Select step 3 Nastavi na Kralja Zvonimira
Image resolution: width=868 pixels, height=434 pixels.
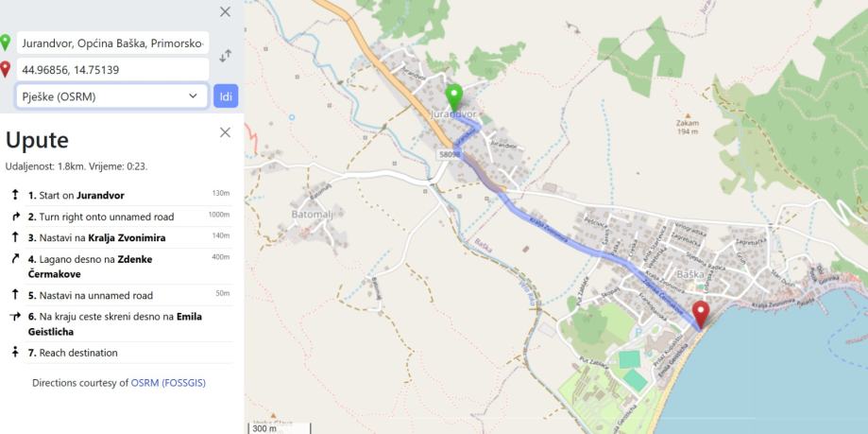coord(122,237)
